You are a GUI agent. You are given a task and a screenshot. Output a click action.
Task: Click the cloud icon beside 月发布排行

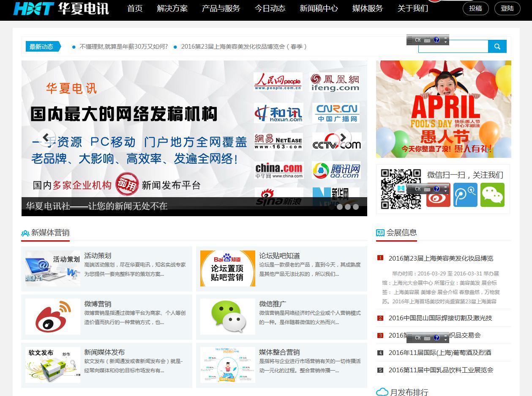point(382,392)
